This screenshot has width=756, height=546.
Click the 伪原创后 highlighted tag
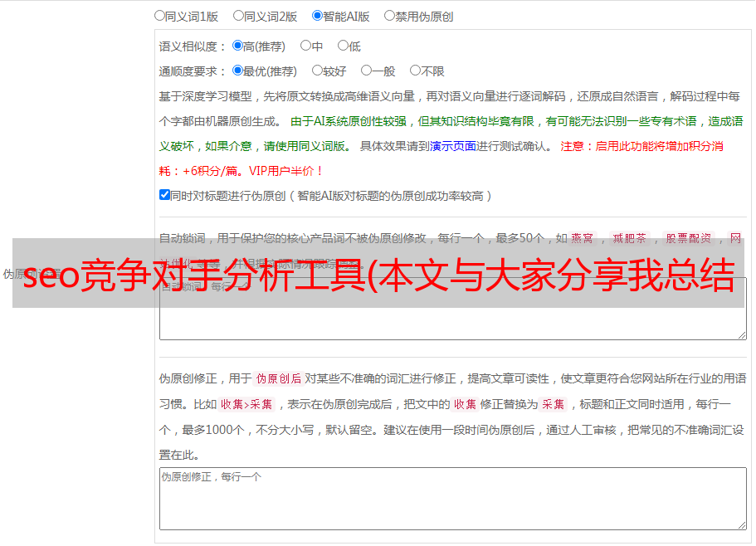click(279, 378)
